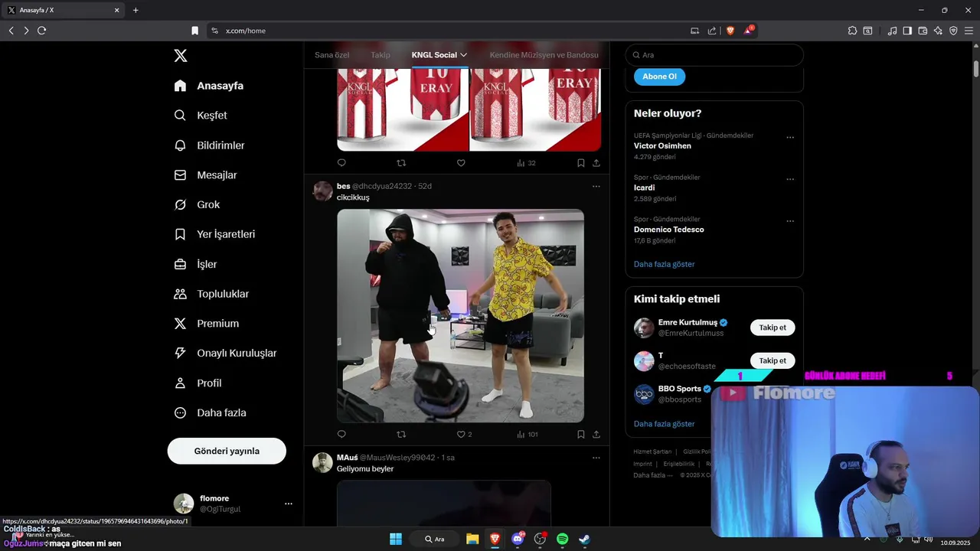Screen dimensions: 980x551
Task: Open BBO Sports profile
Action: (x=679, y=389)
